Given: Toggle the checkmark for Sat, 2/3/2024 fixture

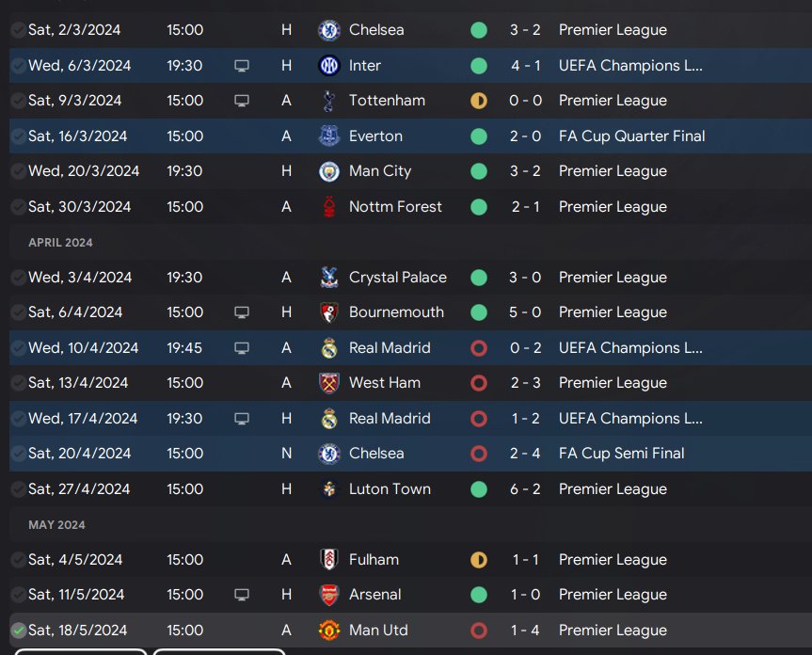Looking at the screenshot, I should [18, 30].
